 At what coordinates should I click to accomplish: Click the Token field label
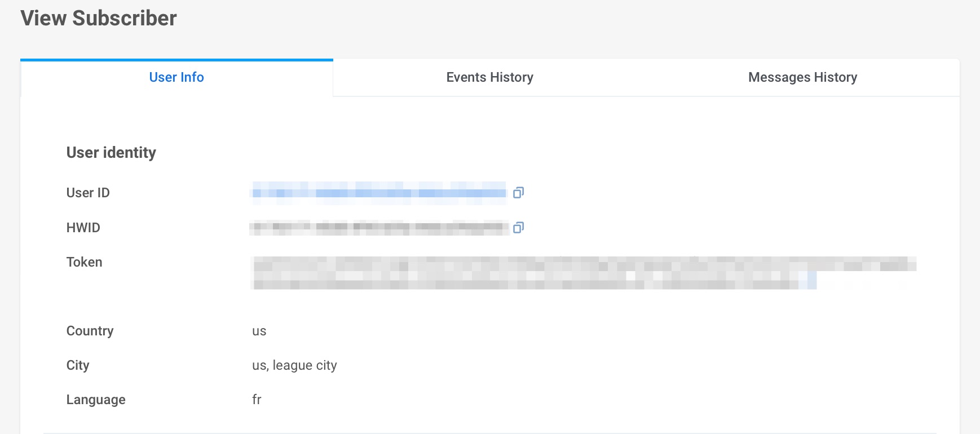tap(84, 262)
